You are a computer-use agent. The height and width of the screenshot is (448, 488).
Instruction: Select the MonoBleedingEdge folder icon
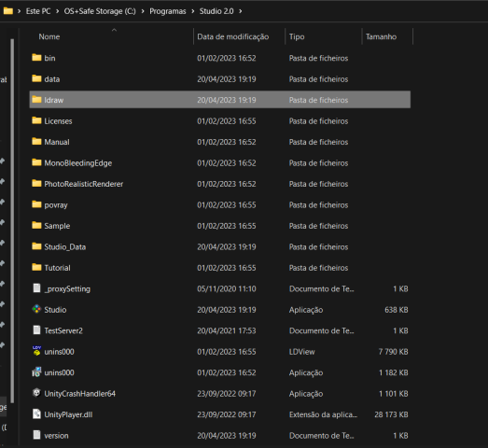36,162
